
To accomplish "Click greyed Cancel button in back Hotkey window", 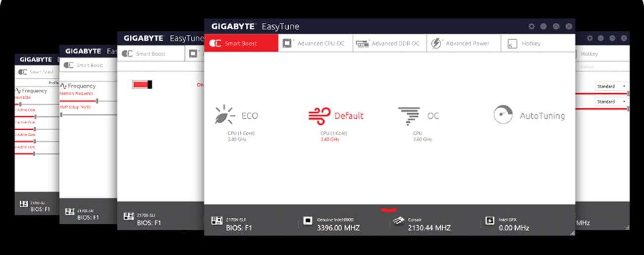I will tap(587, 67).
